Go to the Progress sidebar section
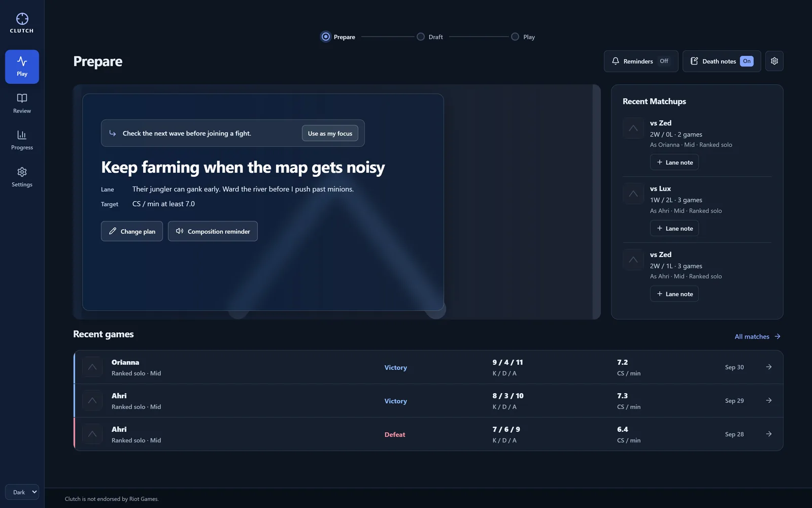812x508 pixels. click(x=22, y=140)
